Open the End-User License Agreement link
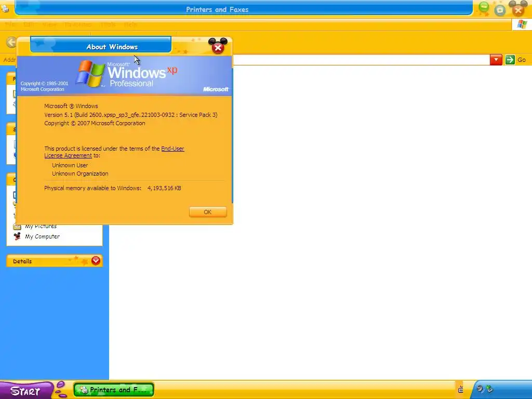532x399 pixels. click(x=172, y=149)
